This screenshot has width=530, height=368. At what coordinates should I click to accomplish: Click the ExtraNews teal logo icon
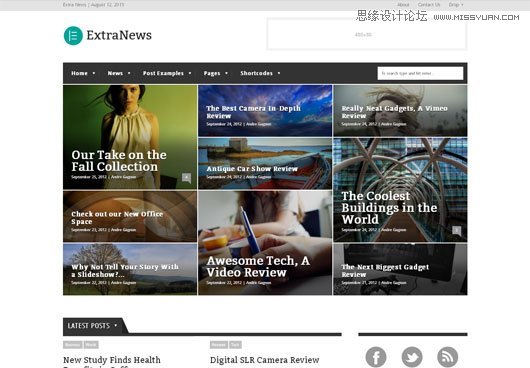[73, 35]
